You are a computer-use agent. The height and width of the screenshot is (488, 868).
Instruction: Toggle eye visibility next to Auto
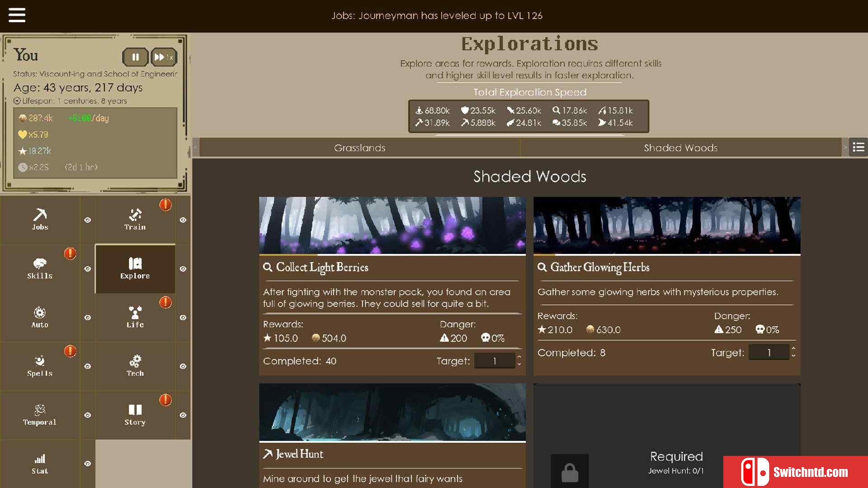coord(88,318)
